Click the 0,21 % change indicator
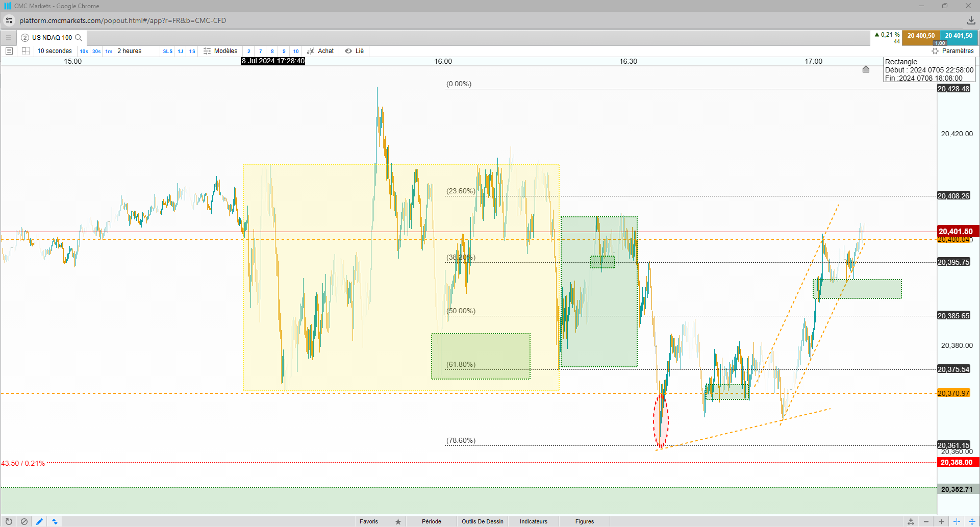The width and height of the screenshot is (980, 527). [x=887, y=35]
